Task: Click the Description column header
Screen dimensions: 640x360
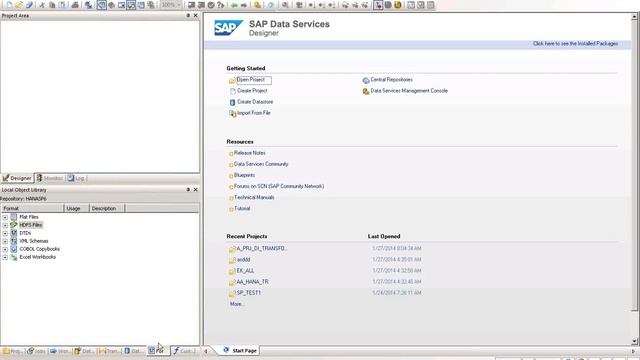Action: tap(107, 209)
